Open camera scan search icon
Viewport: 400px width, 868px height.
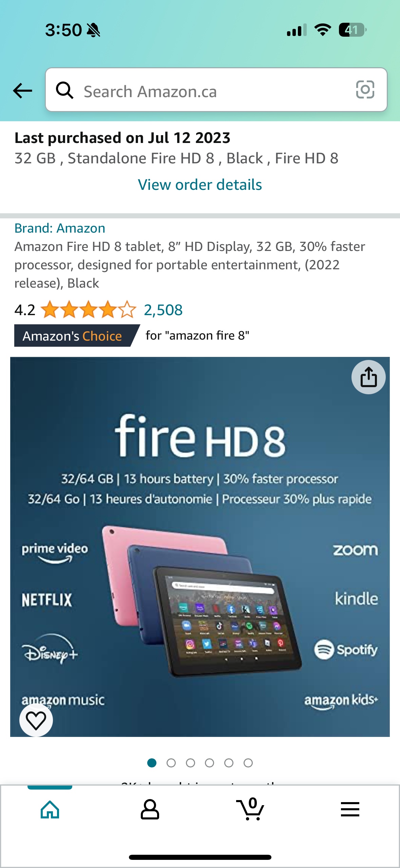point(365,90)
